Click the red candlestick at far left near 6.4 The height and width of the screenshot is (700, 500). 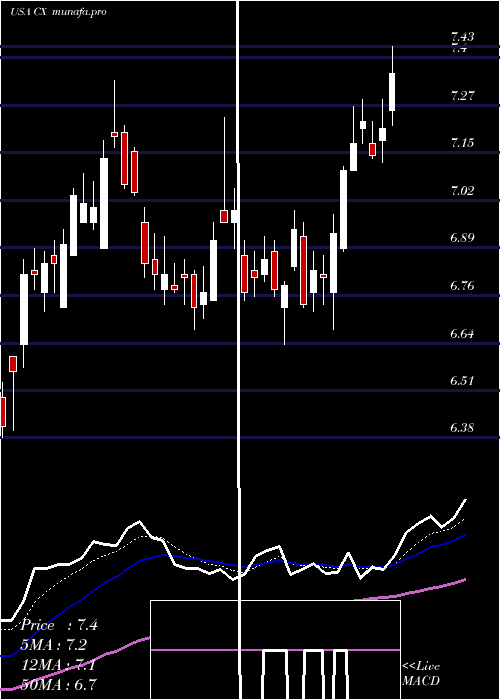(3, 412)
